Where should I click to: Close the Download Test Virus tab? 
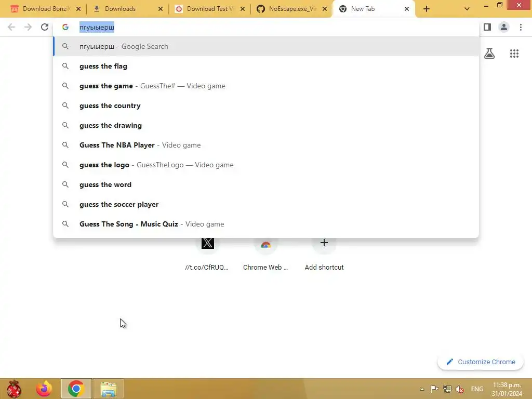click(x=243, y=9)
